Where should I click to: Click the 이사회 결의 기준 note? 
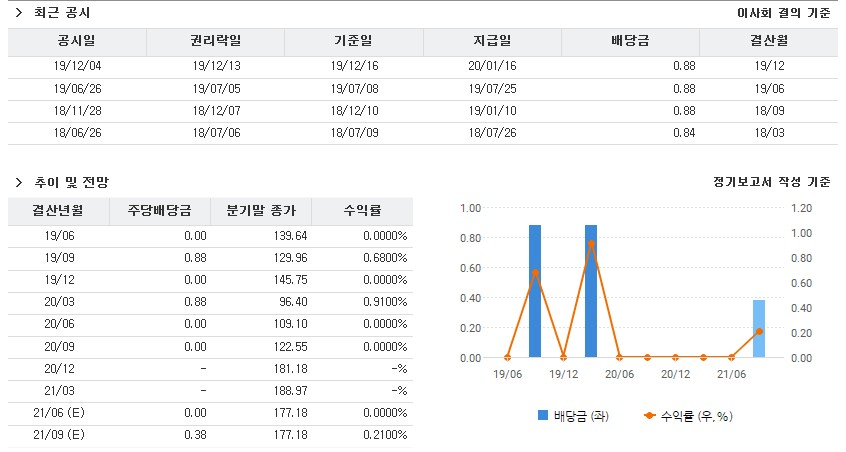tap(784, 13)
